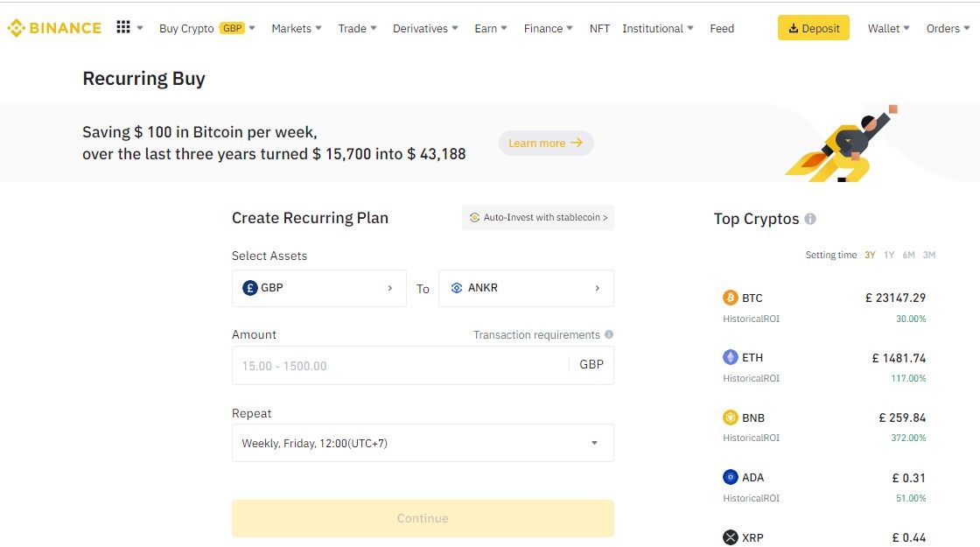Click the Top Cryptos info icon
Screen dimensions: 980x547
coord(810,219)
